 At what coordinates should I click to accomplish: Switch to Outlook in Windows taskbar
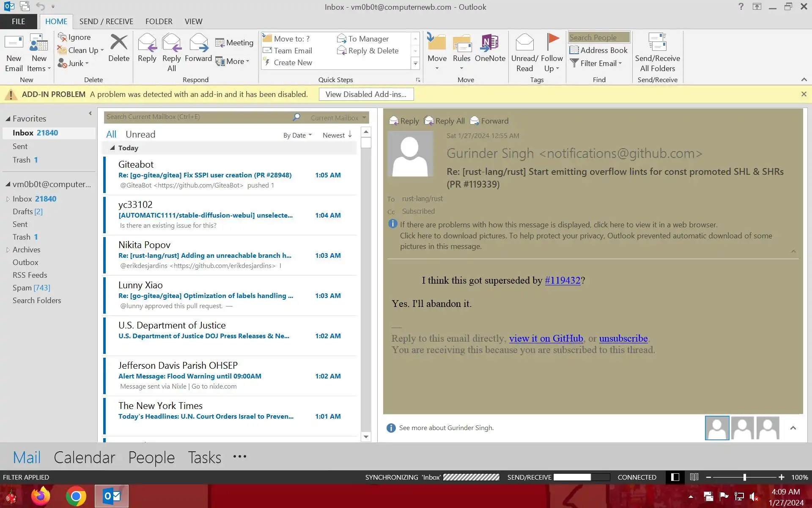pos(112,496)
